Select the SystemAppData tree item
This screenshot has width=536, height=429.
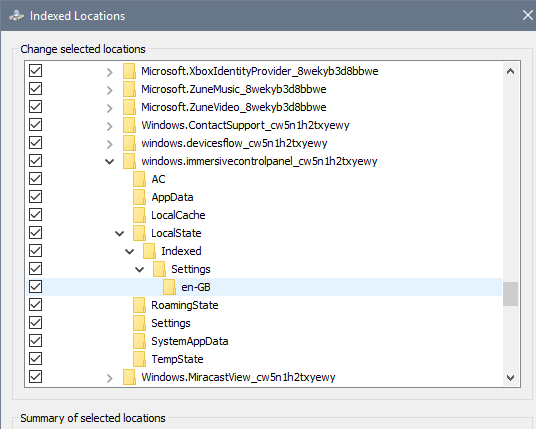[x=190, y=341]
